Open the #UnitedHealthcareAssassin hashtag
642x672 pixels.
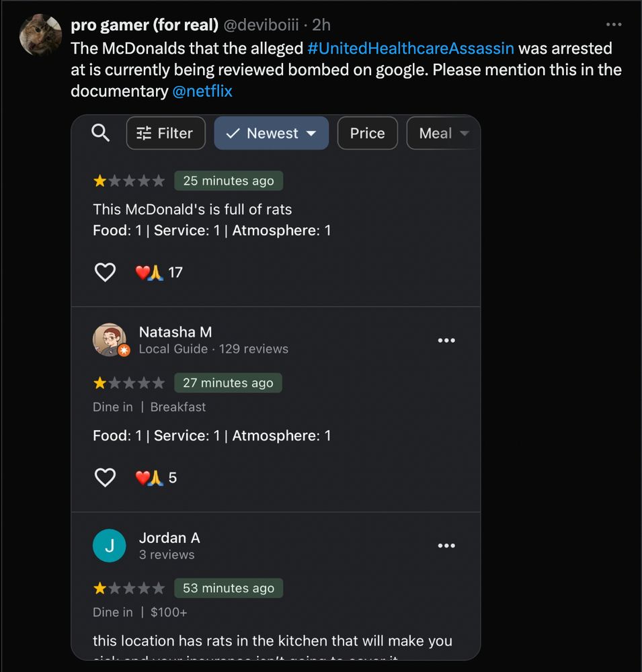coord(410,48)
